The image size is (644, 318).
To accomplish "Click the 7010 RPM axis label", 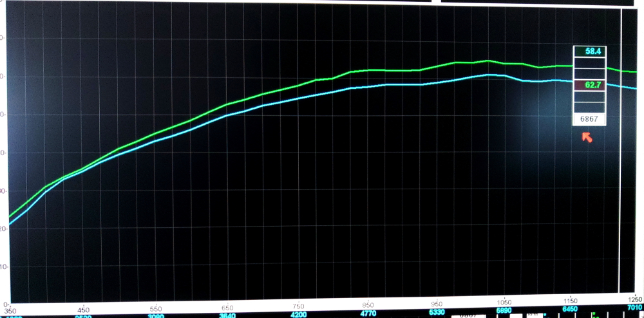I will coord(633,308).
